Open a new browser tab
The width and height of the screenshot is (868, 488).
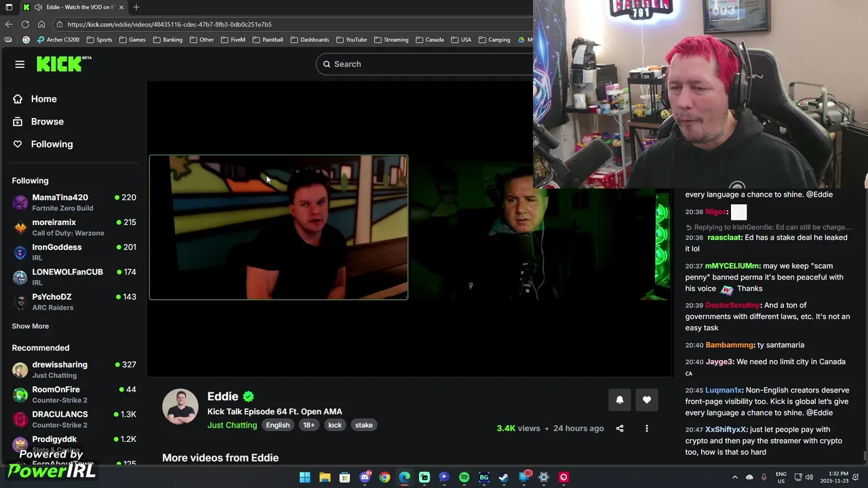pos(136,7)
